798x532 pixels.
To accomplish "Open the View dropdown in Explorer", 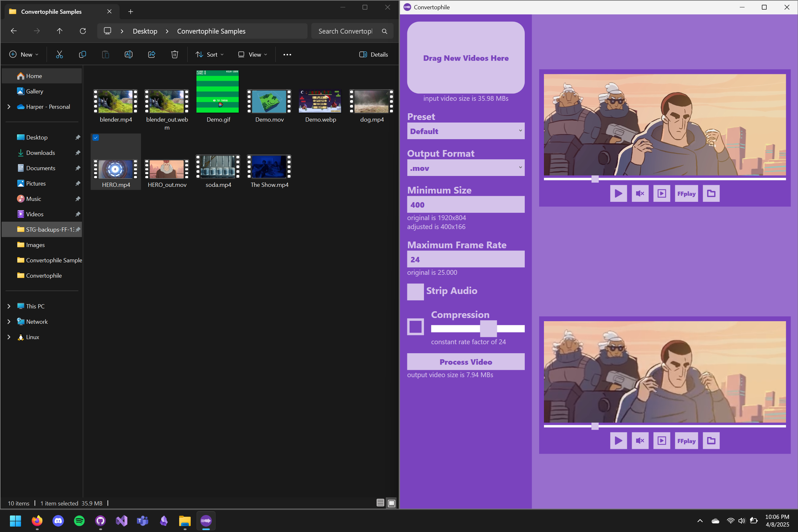I will click(x=253, y=54).
